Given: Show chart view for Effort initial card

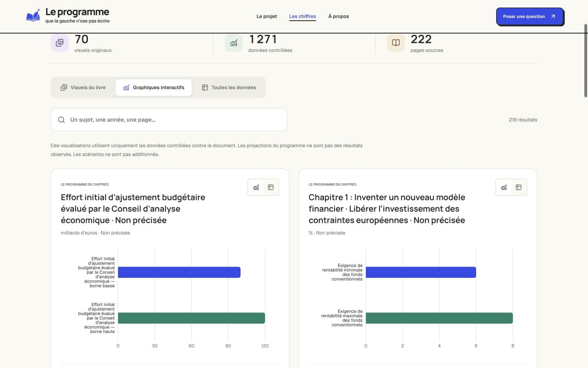Looking at the screenshot, I should pos(256,187).
